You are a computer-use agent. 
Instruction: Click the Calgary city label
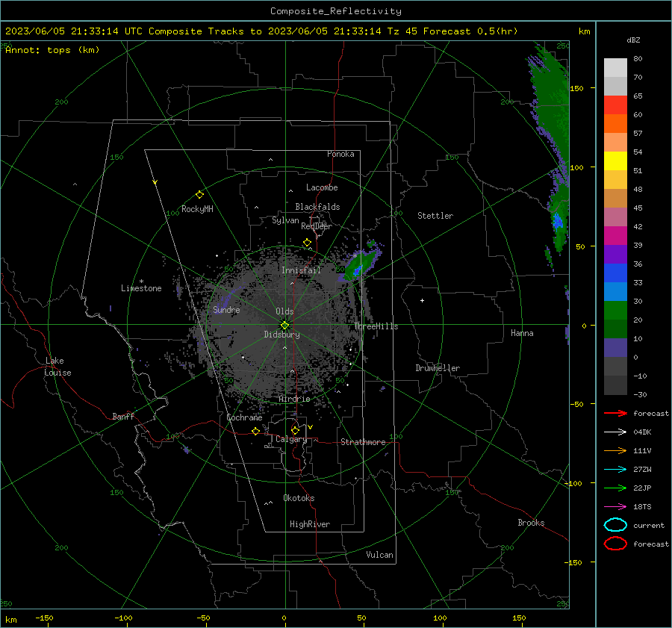coord(291,439)
